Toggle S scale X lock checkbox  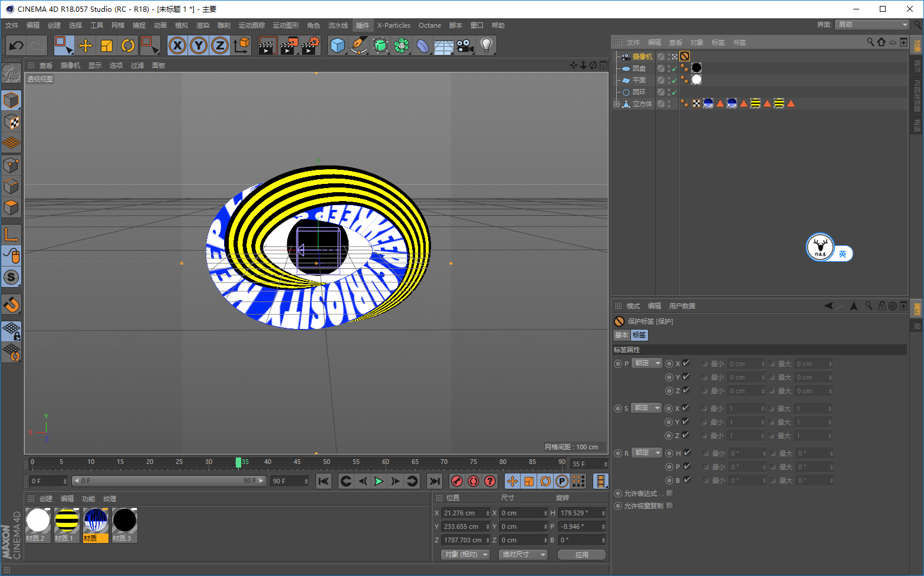coord(686,408)
